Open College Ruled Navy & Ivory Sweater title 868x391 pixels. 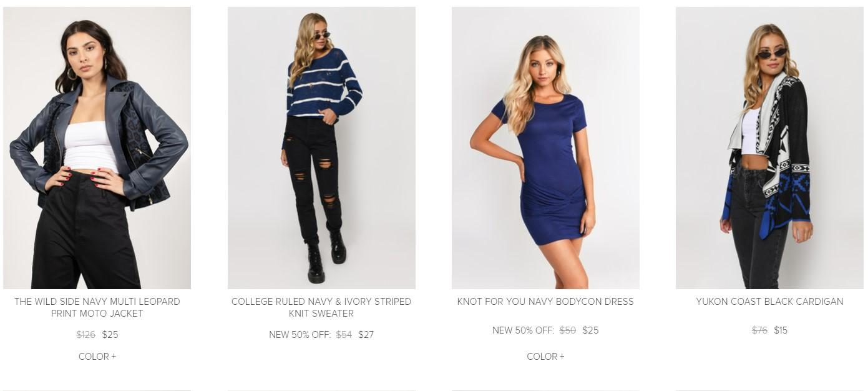(x=321, y=307)
